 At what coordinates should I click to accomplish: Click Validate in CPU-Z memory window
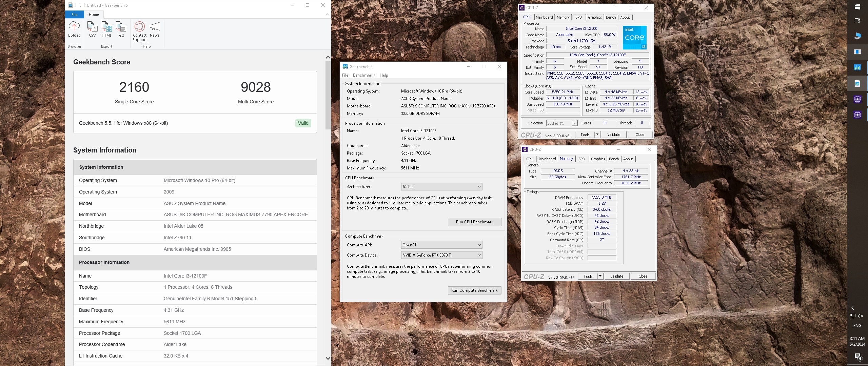(617, 276)
